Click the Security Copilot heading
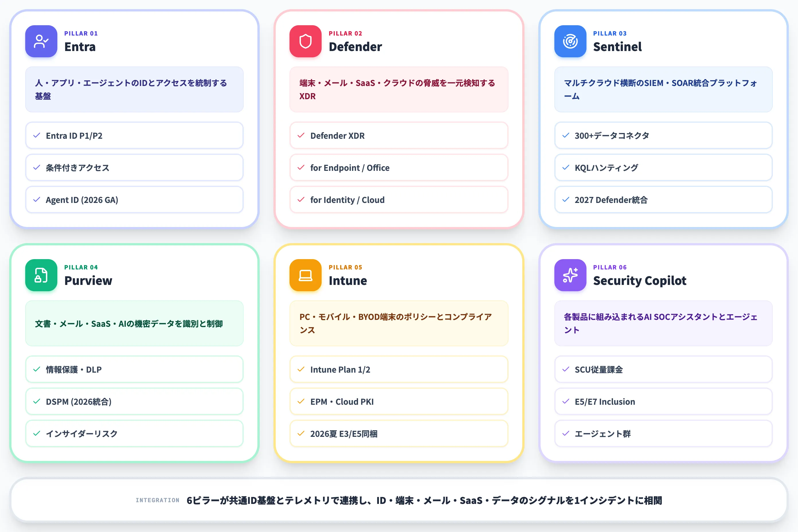 (639, 281)
